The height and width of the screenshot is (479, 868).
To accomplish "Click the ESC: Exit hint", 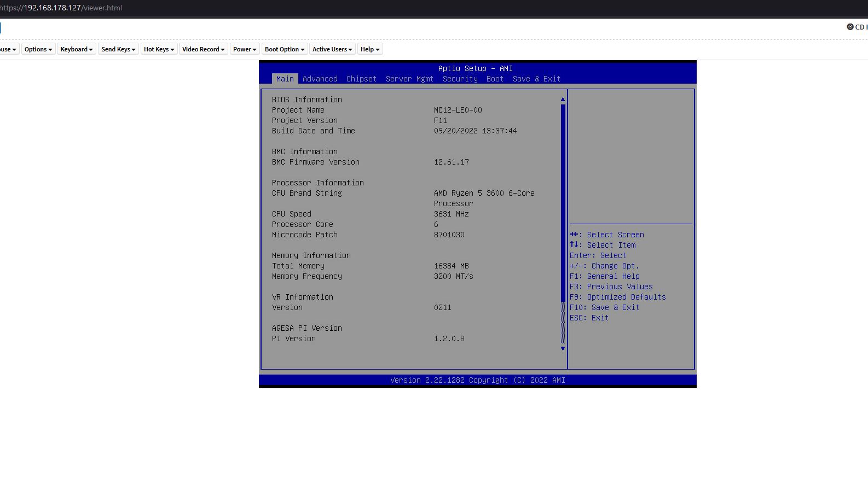I will tap(589, 318).
